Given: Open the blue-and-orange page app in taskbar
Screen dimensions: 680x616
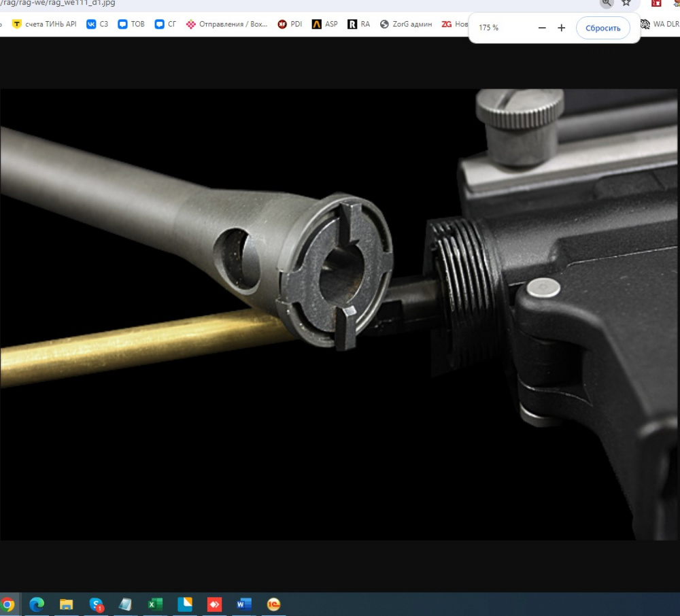Looking at the screenshot, I should pos(185,604).
